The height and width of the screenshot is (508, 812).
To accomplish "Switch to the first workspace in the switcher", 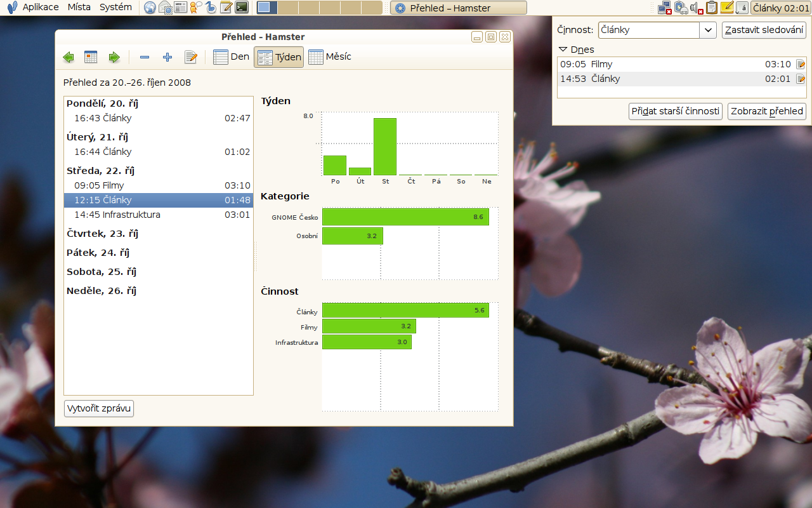I will (268, 8).
